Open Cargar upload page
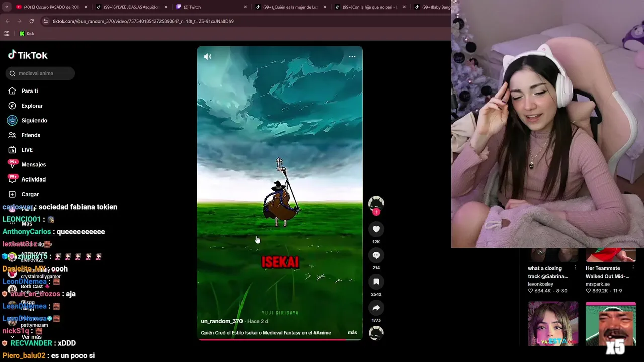The image size is (644, 362). coord(30,194)
